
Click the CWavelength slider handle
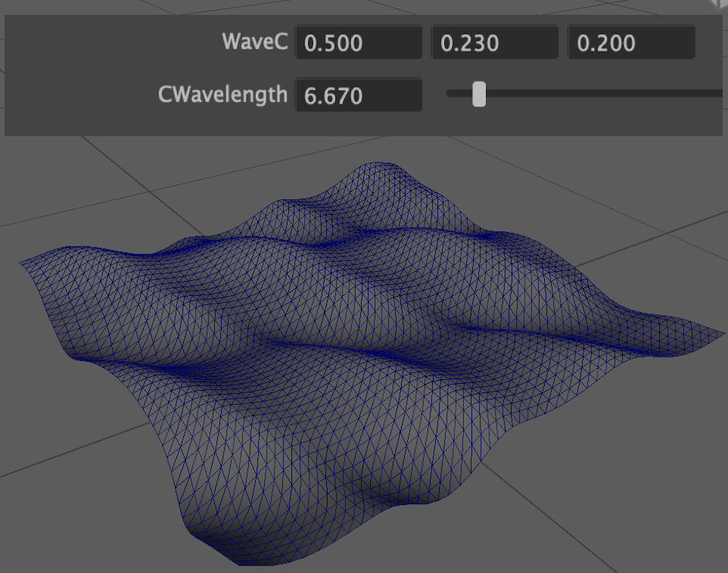coord(479,94)
